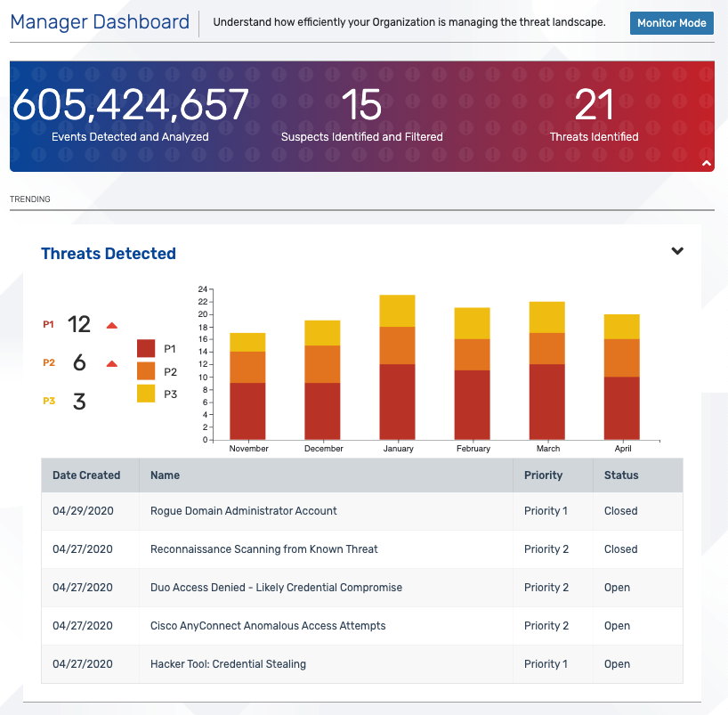Image resolution: width=728 pixels, height=715 pixels.
Task: Select the P2 orange legend swatch
Action: pyautogui.click(x=146, y=371)
